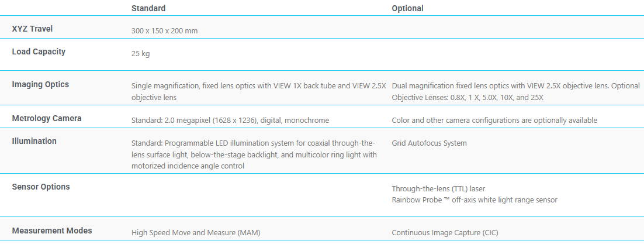
Task: Click the Optional column header
Action: point(407,8)
